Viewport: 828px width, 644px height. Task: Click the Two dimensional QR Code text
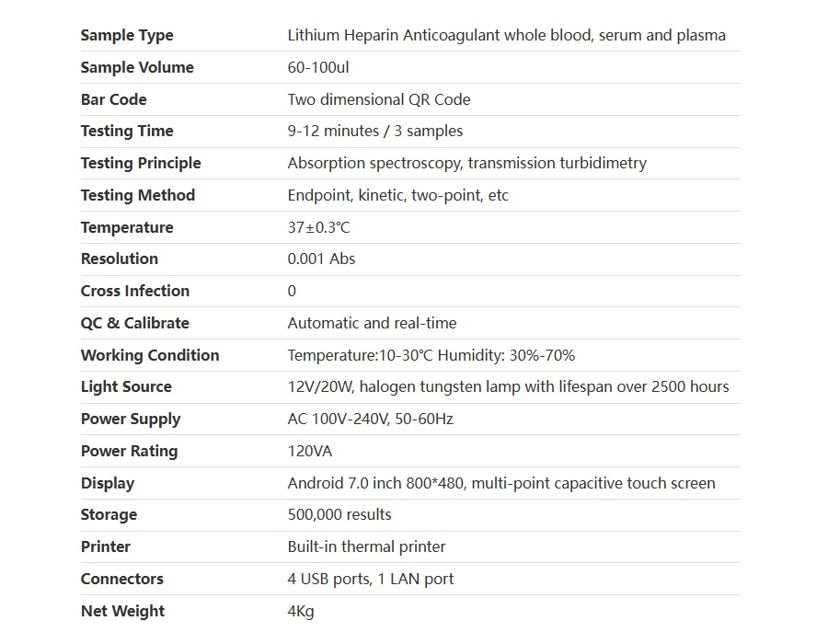click(379, 99)
